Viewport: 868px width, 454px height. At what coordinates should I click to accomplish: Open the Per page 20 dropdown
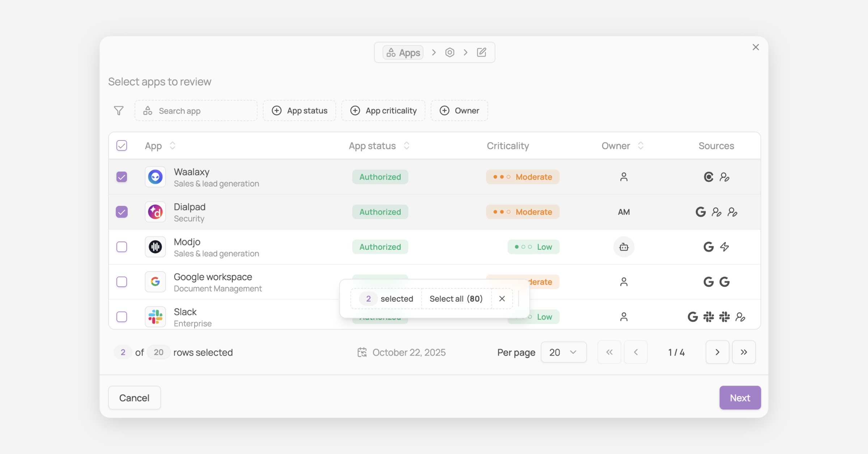pos(563,352)
